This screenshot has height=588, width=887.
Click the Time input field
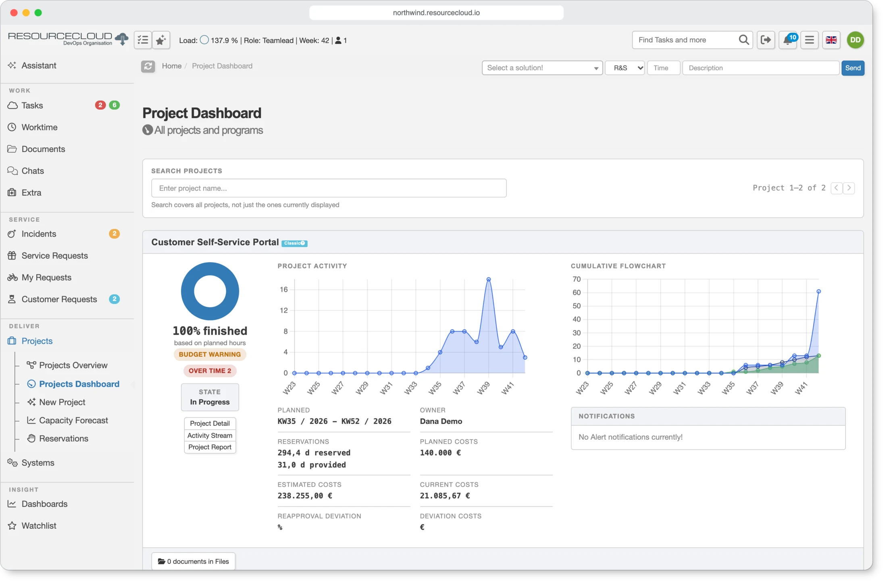[x=664, y=68]
